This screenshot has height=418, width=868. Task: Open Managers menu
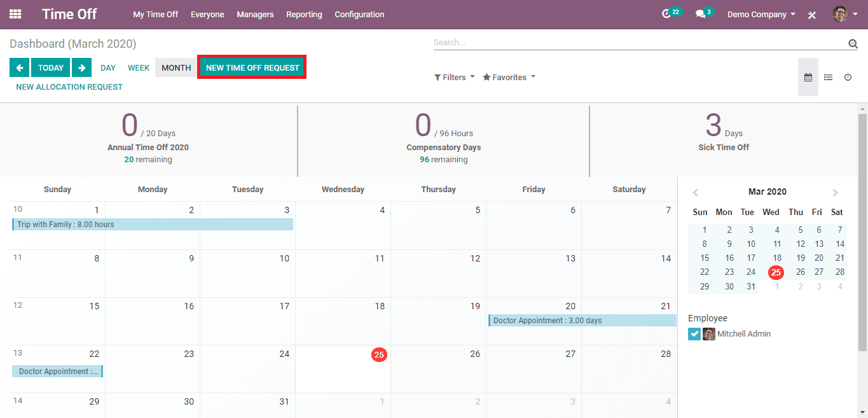coord(255,14)
